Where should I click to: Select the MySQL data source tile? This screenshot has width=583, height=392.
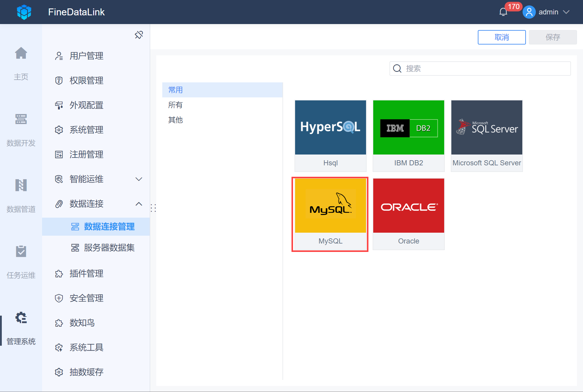click(330, 214)
